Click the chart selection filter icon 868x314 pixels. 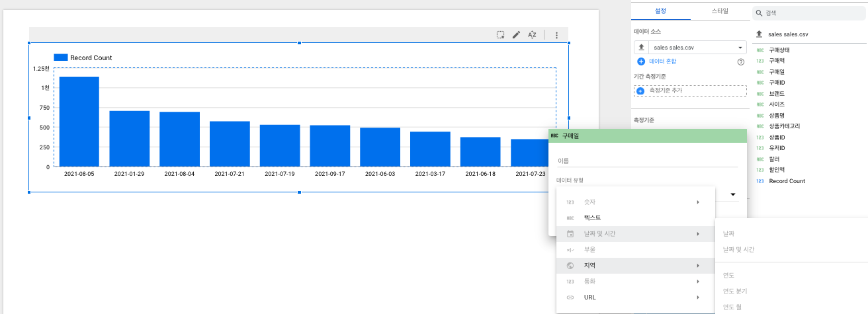[x=501, y=35]
